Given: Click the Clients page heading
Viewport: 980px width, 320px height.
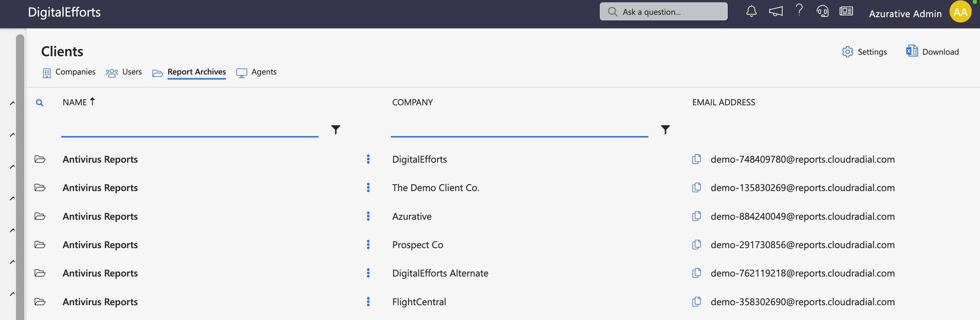Looking at the screenshot, I should pyautogui.click(x=62, y=52).
